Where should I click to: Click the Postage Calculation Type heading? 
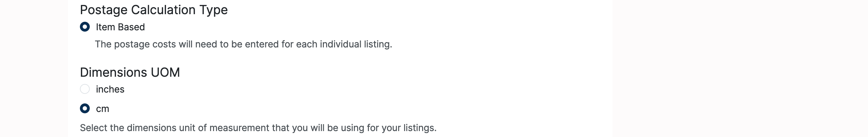pos(154,10)
